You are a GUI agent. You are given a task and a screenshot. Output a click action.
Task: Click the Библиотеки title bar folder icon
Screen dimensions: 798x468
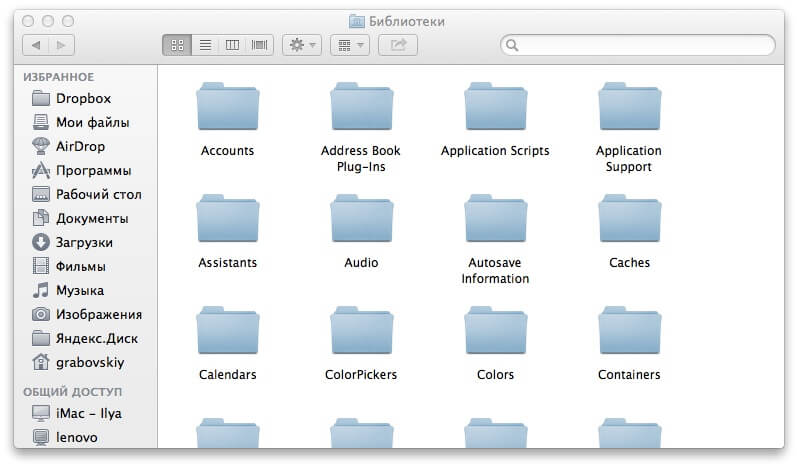[x=357, y=21]
